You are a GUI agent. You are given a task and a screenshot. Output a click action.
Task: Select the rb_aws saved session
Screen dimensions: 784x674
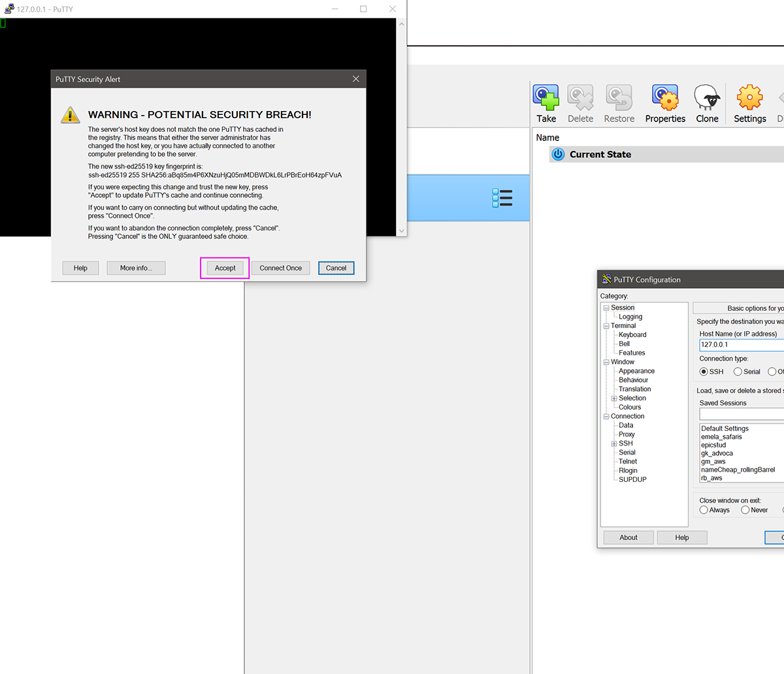pos(712,478)
